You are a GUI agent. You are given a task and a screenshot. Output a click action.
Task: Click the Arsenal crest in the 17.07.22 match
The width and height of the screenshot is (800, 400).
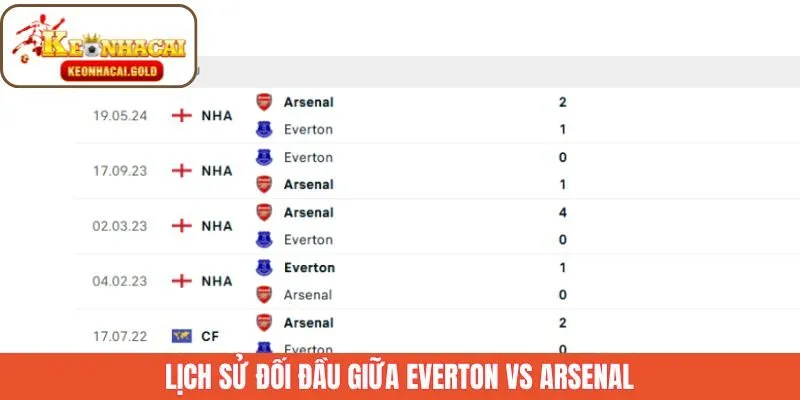click(x=264, y=323)
